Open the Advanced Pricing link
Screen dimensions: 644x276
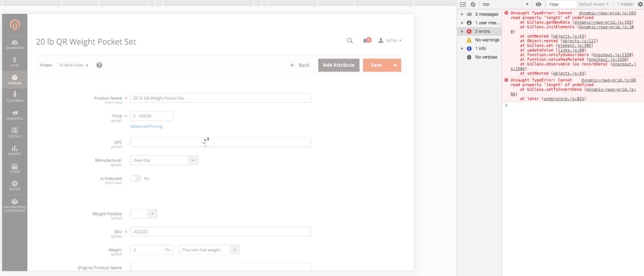point(146,126)
